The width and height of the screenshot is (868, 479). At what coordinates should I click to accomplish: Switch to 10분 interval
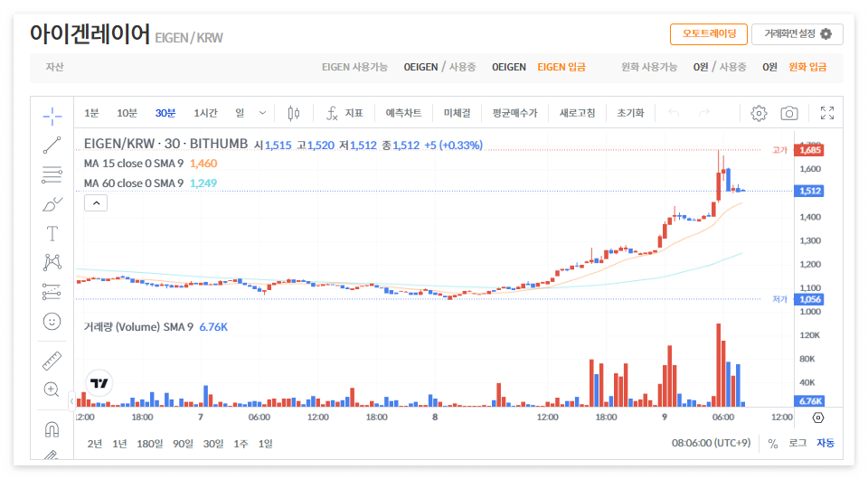pyautogui.click(x=127, y=113)
